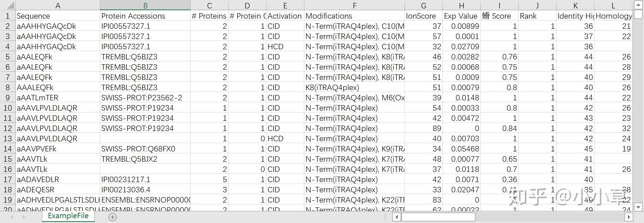Viewport: 644px width, 223px height.
Task: Click the vertical scrollbar thumb
Action: click(638, 14)
